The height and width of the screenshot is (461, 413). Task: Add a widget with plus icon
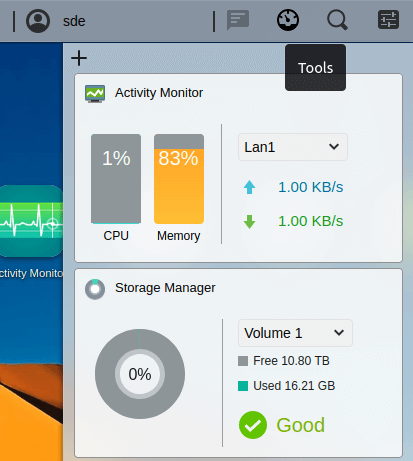(79, 58)
